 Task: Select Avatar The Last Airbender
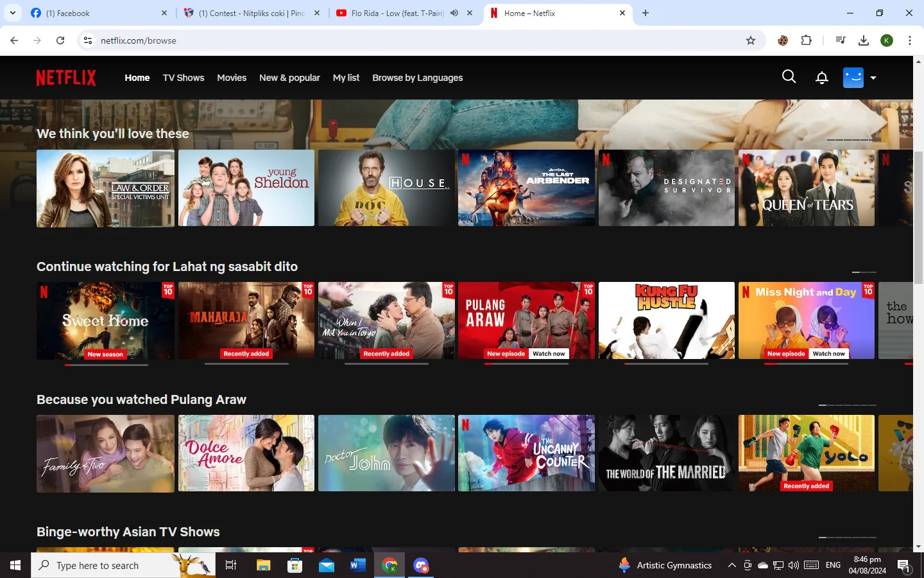(x=526, y=188)
